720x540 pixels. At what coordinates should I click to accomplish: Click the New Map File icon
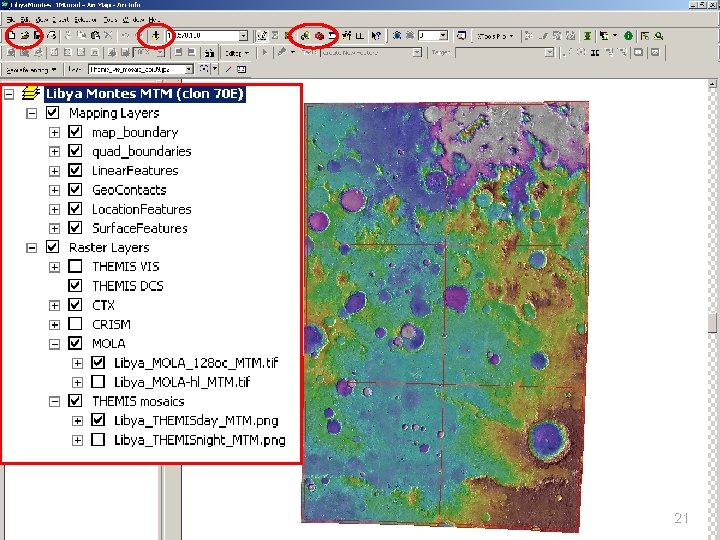(x=11, y=35)
